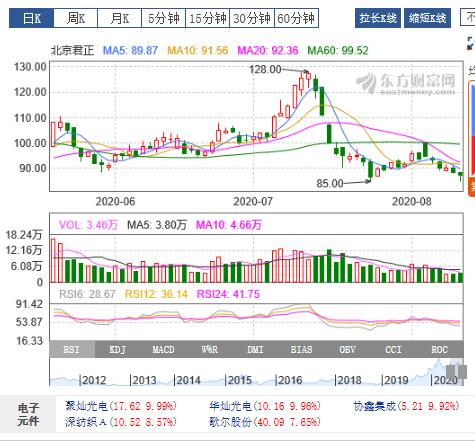Image resolution: width=475 pixels, height=441 pixels.
Task: Select the 日K daily chart tab
Action: [x=31, y=18]
